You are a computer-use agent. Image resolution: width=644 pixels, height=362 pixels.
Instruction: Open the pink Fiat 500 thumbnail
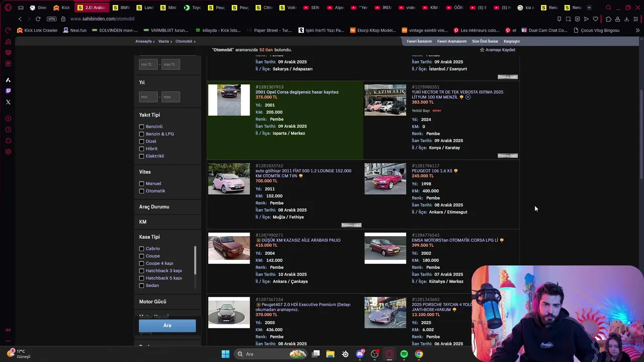click(x=229, y=178)
